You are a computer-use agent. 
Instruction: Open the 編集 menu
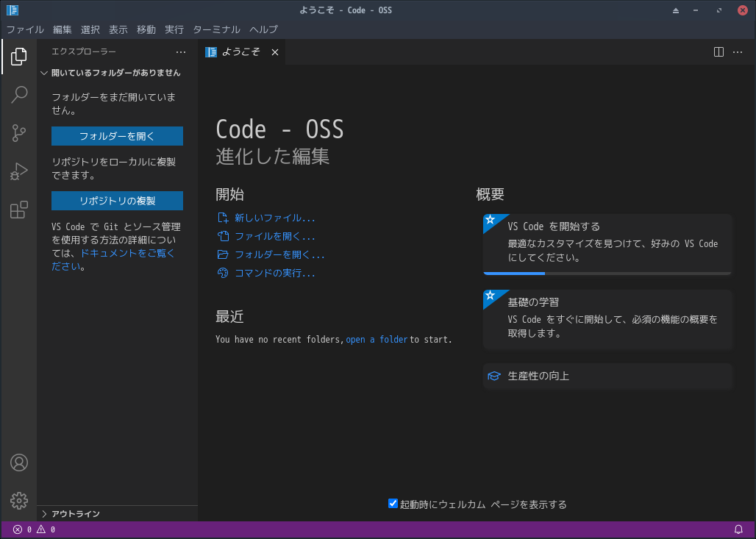63,29
